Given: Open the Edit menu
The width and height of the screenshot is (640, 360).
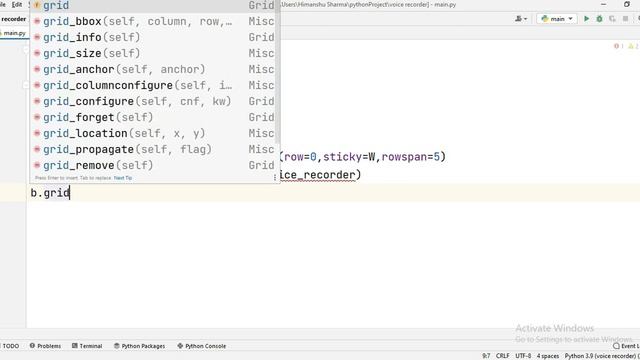Looking at the screenshot, I should pyautogui.click(x=17, y=4).
